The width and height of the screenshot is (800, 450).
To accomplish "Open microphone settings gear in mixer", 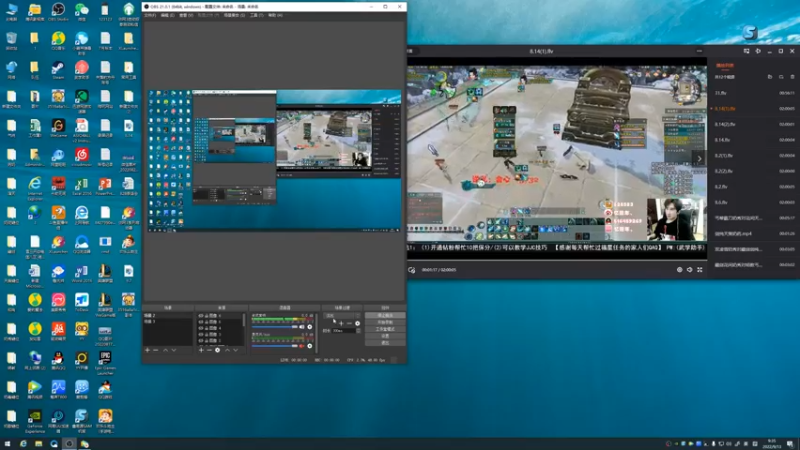I will pos(310,346).
